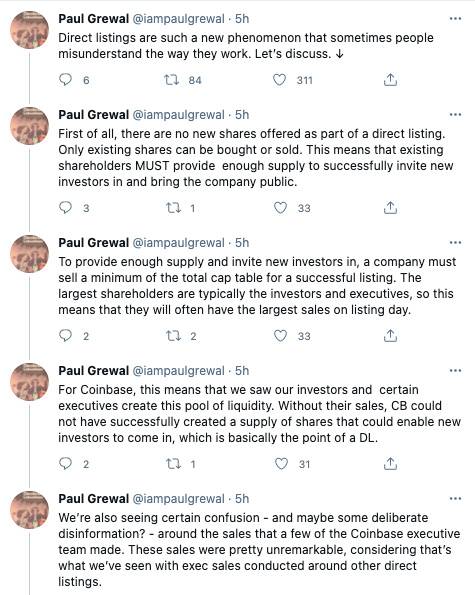View avatar on the 'For Coinbase' tweet
Image resolution: width=475 pixels, height=595 pixels.
29,382
